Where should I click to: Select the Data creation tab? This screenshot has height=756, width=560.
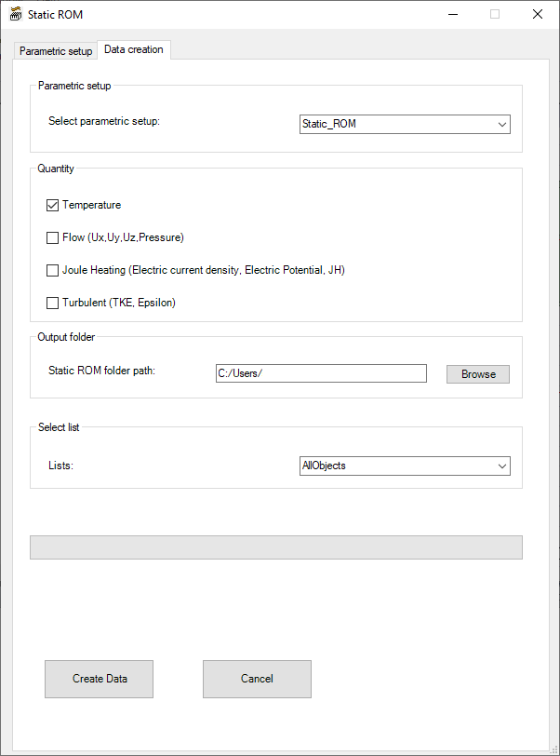click(133, 49)
